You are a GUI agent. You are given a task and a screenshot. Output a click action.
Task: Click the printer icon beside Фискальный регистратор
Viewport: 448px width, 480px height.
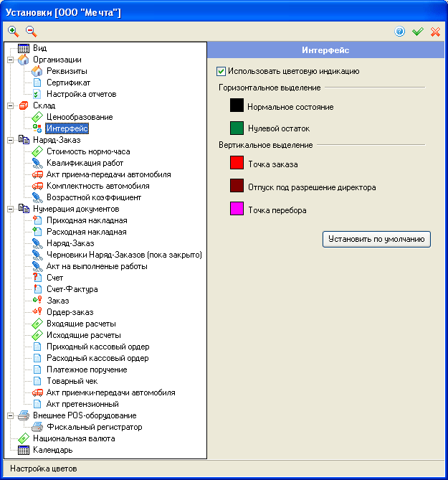coord(37,427)
